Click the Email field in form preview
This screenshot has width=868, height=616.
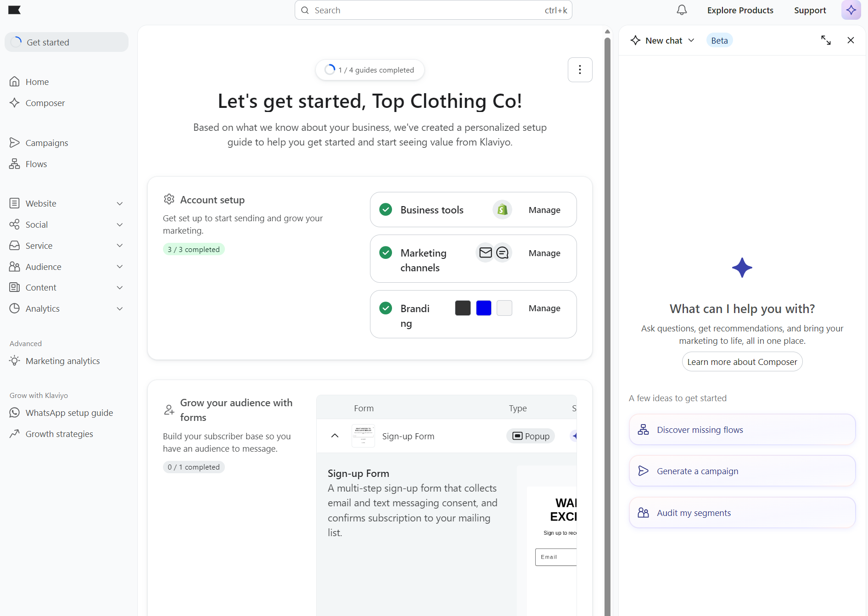pyautogui.click(x=556, y=557)
